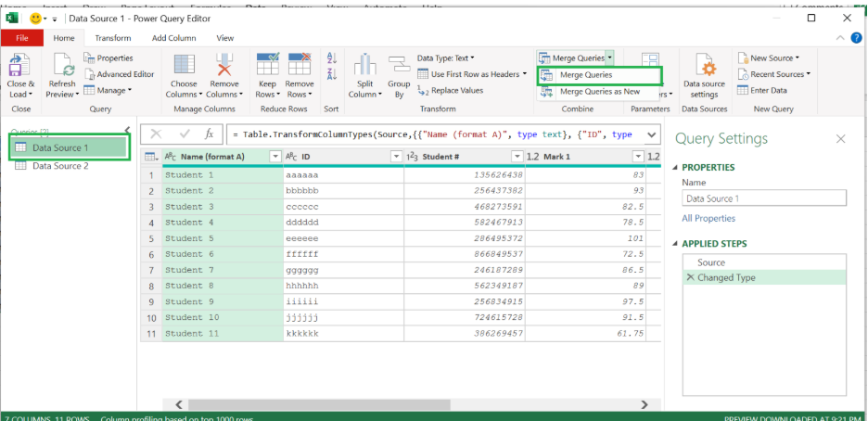The width and height of the screenshot is (868, 421).
Task: Open the Advanced Editor
Action: pos(120,73)
